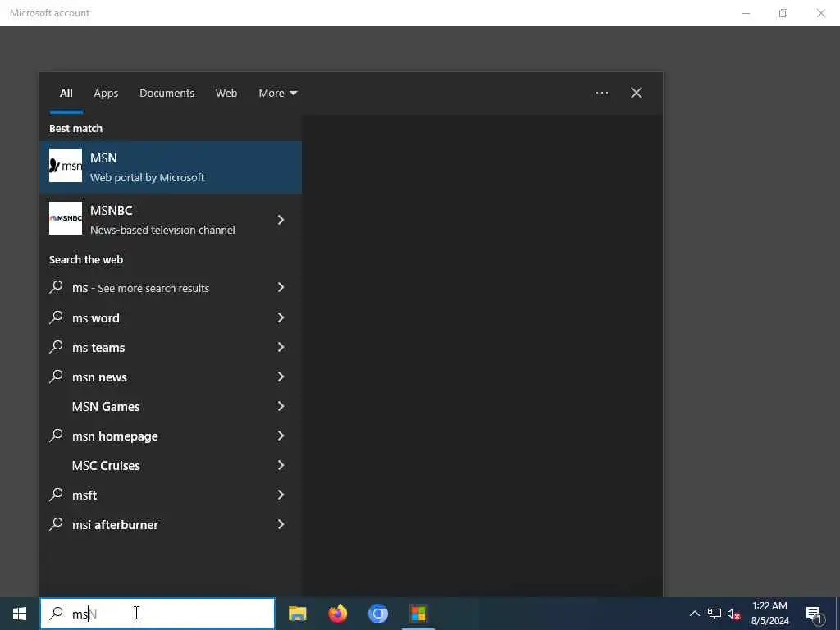The height and width of the screenshot is (630, 840).
Task: Select the 'ms word' web suggestion
Action: (x=171, y=317)
